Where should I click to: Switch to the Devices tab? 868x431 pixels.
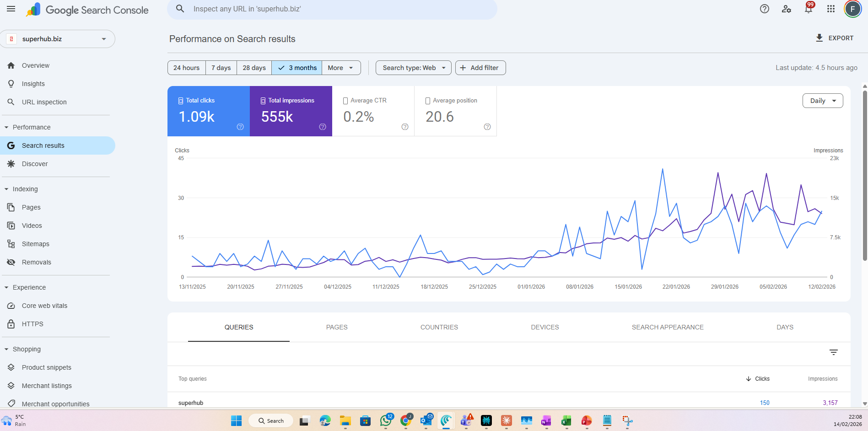pyautogui.click(x=545, y=327)
